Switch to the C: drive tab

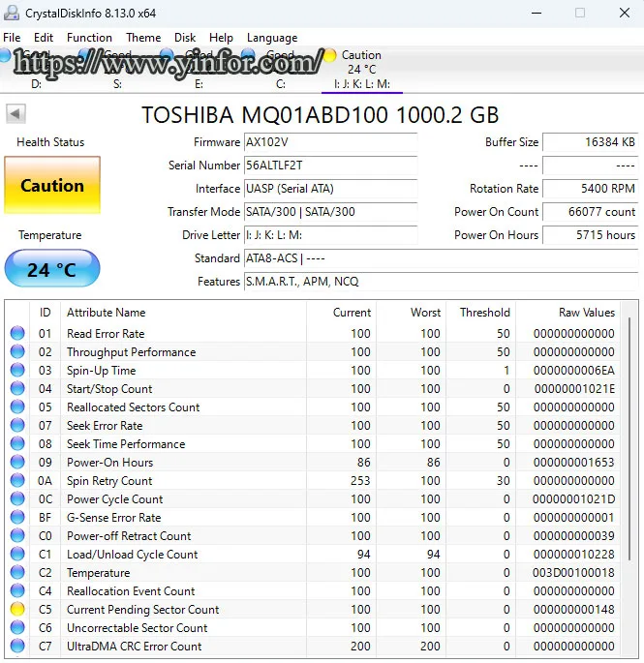pos(280,70)
